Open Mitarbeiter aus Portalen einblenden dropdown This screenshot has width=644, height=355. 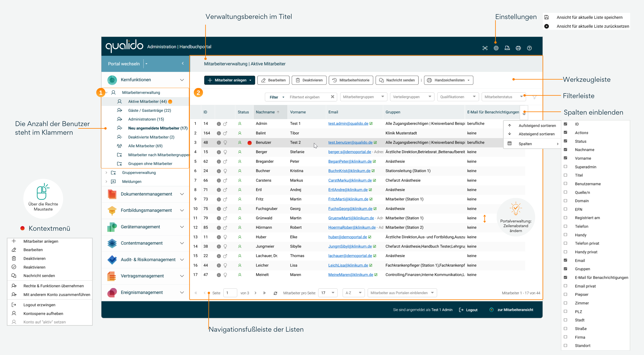pos(402,293)
